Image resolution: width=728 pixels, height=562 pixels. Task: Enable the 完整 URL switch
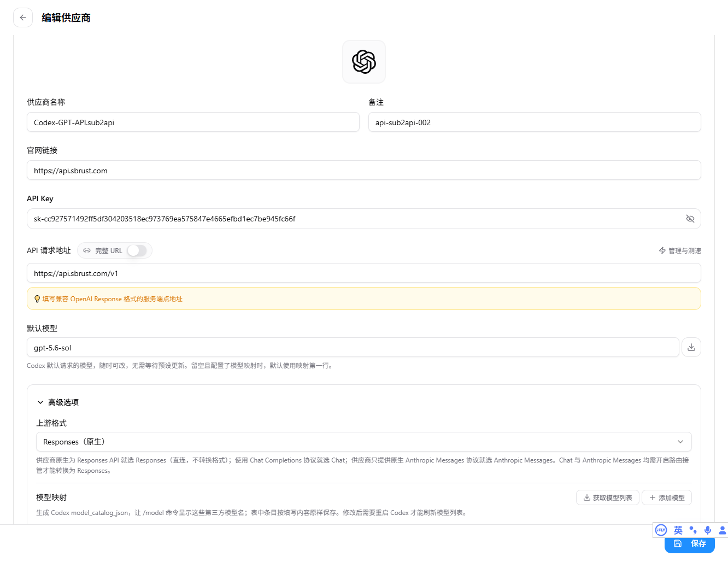point(137,250)
